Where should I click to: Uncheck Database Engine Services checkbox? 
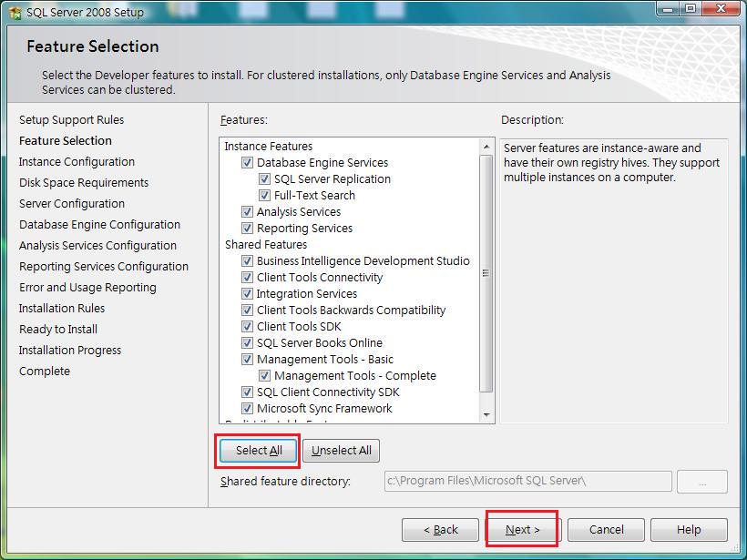click(247, 163)
